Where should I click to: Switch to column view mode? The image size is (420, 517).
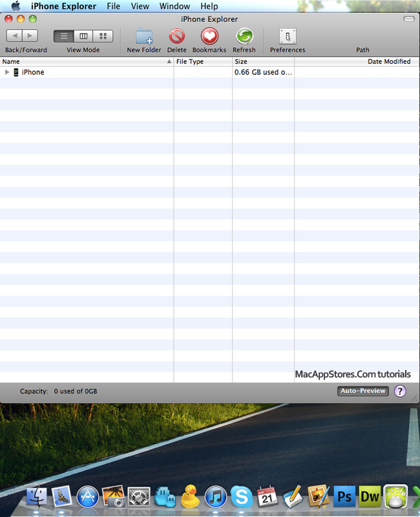[x=83, y=36]
